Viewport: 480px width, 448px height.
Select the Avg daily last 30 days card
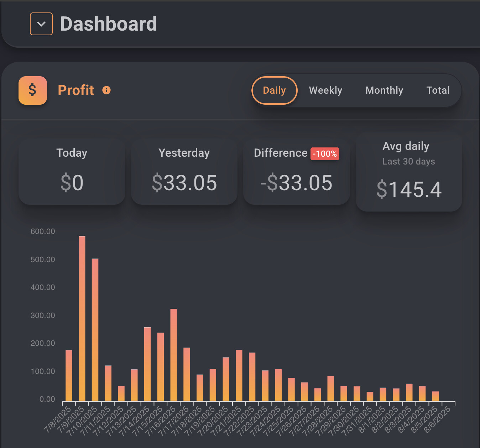[409, 172]
